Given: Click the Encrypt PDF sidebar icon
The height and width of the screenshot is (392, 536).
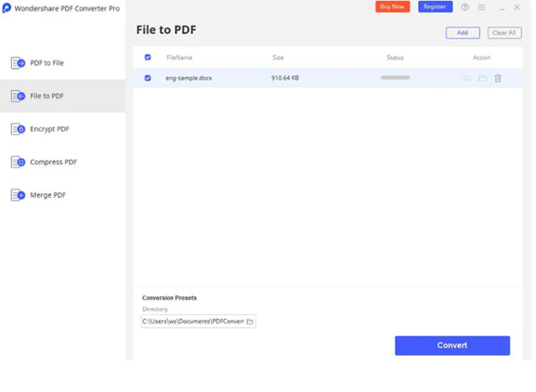Looking at the screenshot, I should coord(19,129).
